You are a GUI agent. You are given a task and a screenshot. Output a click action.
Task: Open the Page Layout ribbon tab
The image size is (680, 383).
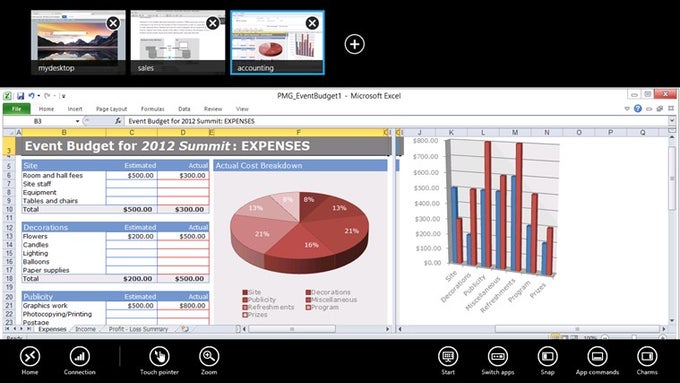[x=111, y=109]
